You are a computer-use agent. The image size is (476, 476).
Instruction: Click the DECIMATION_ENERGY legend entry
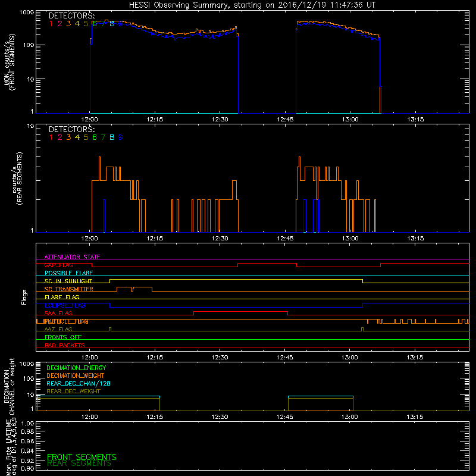click(x=76, y=368)
